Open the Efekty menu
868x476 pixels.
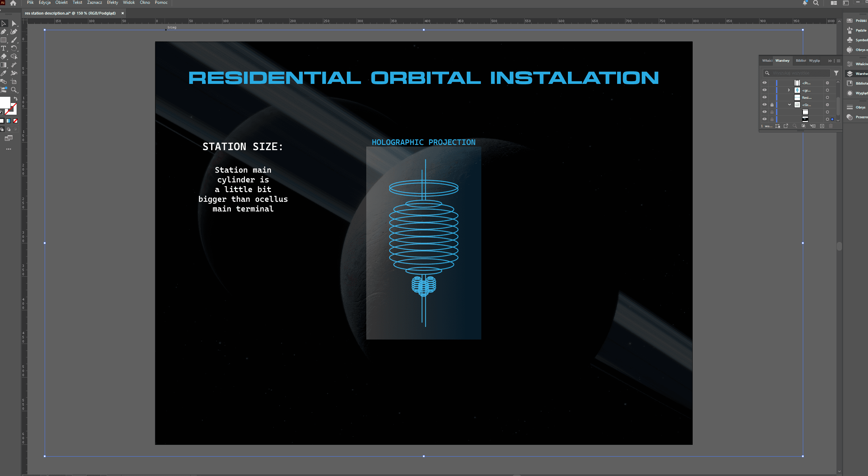(x=112, y=2)
